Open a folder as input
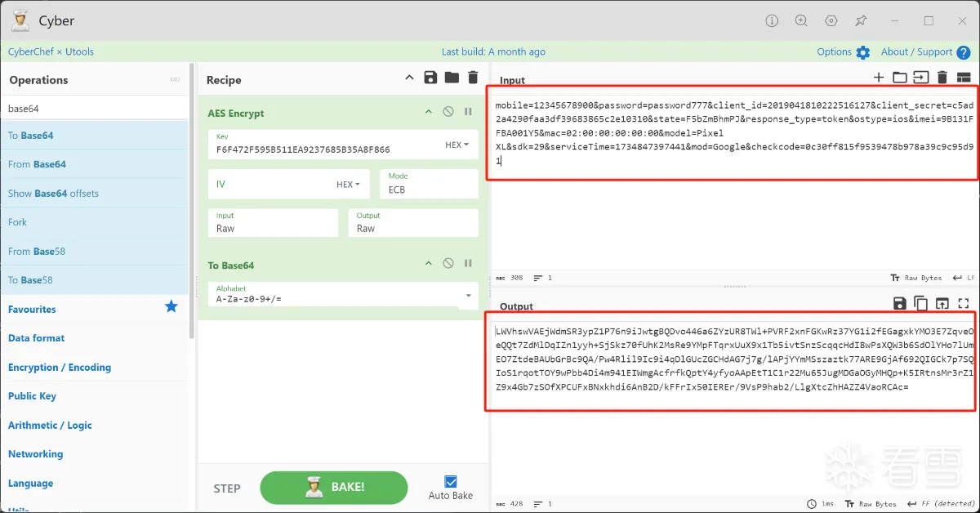This screenshot has width=980, height=513. [x=900, y=78]
